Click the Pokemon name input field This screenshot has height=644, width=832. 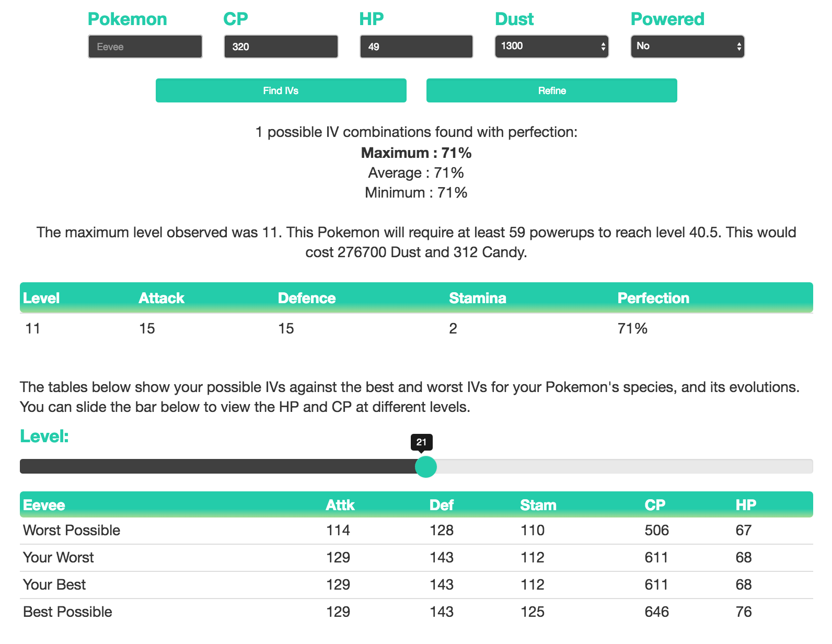pos(145,47)
